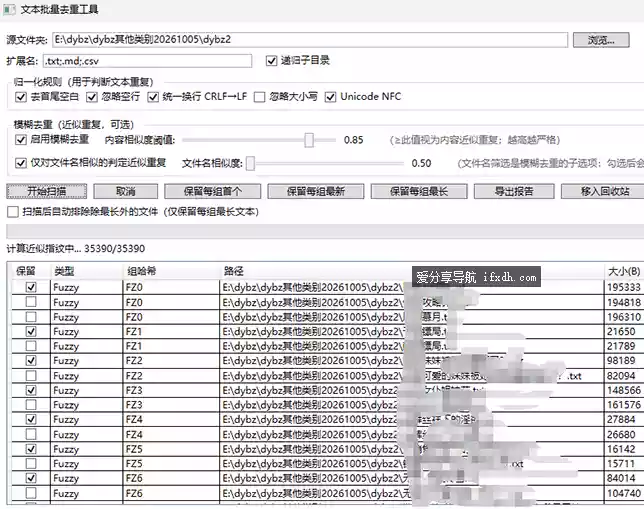The height and width of the screenshot is (509, 644).
Task: Select size cell 104740
Action: 624,493
